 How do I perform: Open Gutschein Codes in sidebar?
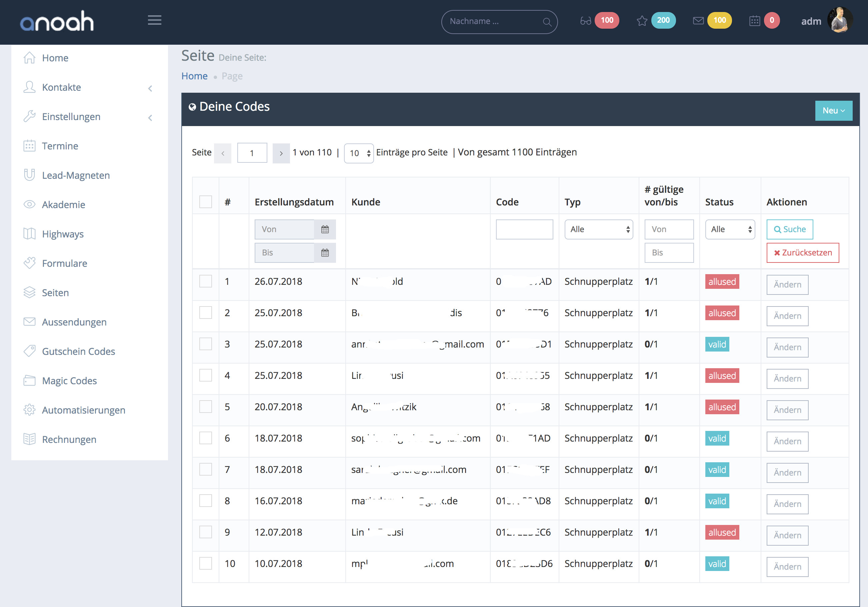pyautogui.click(x=78, y=351)
